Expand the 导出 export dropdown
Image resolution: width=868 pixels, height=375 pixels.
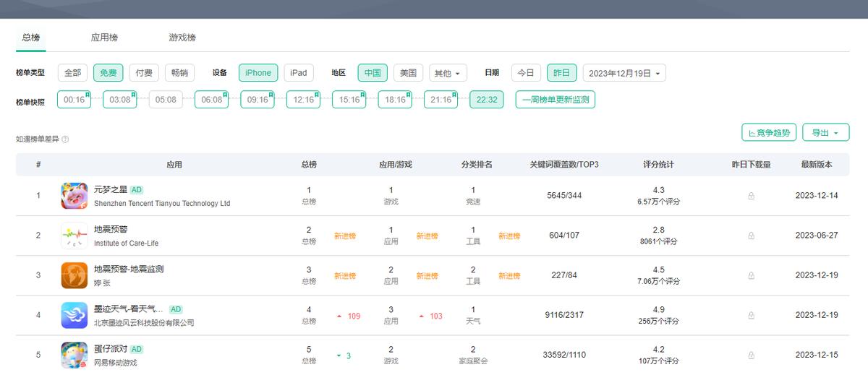pos(825,133)
